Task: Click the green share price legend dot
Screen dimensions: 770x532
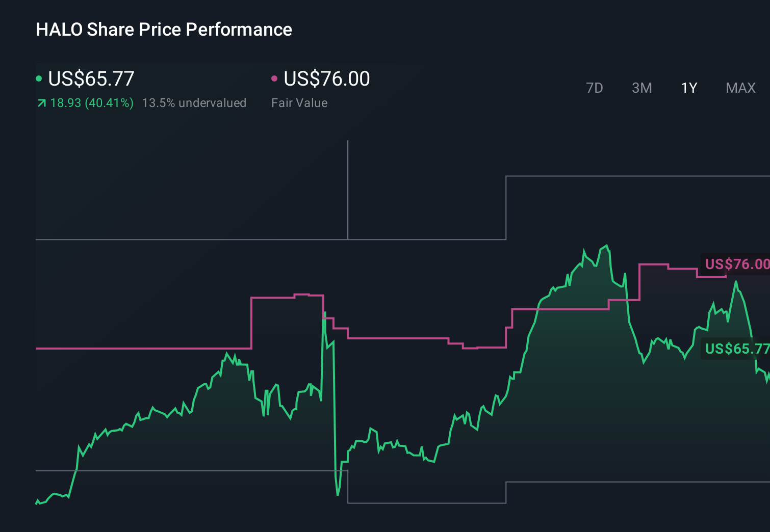Action: coord(40,78)
